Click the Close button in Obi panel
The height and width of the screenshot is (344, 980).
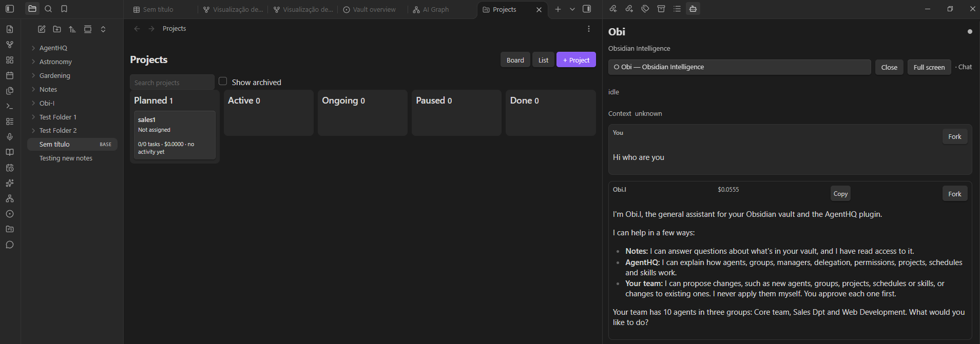point(889,67)
